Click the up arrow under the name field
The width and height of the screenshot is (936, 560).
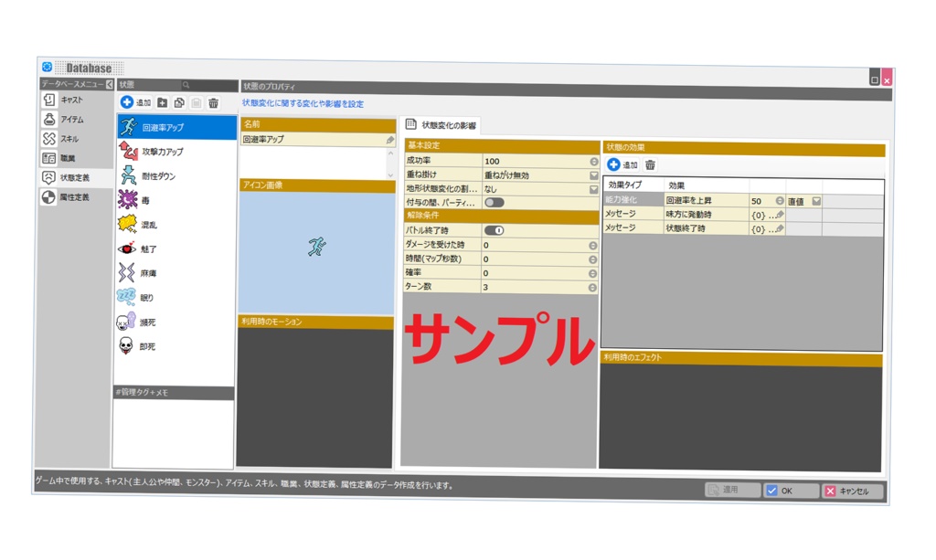(x=391, y=153)
